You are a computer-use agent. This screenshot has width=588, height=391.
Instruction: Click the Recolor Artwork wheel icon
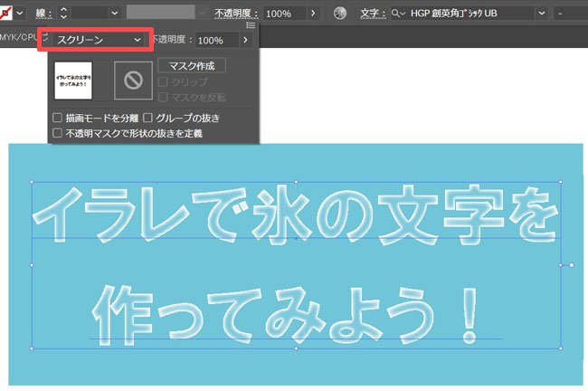[340, 14]
